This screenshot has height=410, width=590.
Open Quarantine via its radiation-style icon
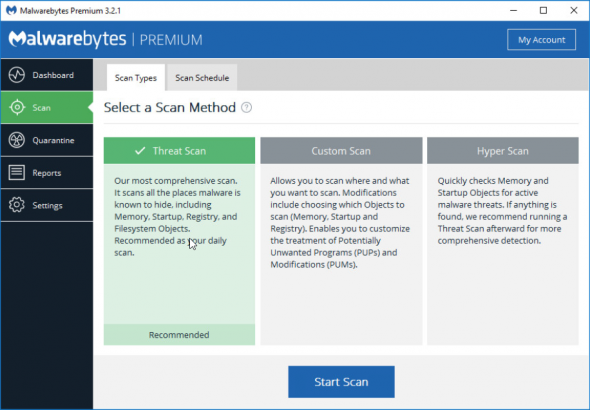(17, 140)
